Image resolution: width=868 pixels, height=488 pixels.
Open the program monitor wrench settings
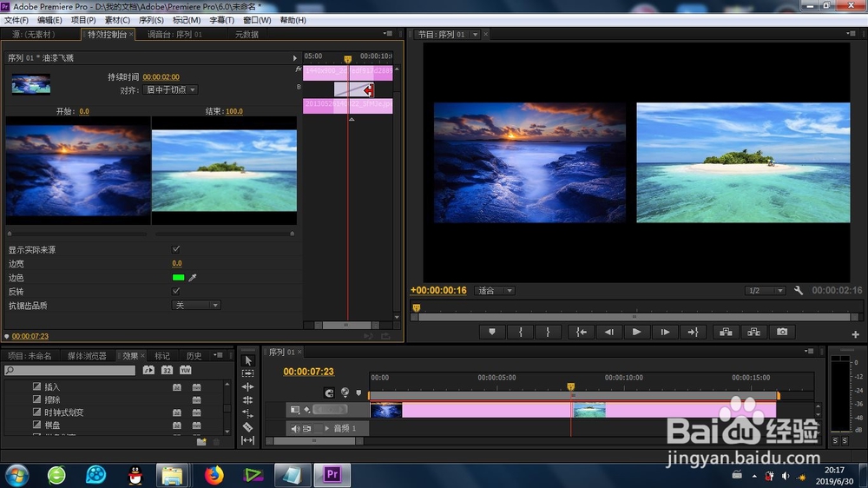[x=799, y=290]
